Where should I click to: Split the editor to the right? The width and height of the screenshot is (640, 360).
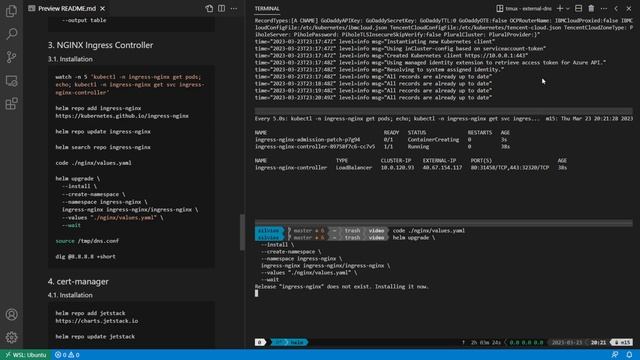(x=221, y=8)
